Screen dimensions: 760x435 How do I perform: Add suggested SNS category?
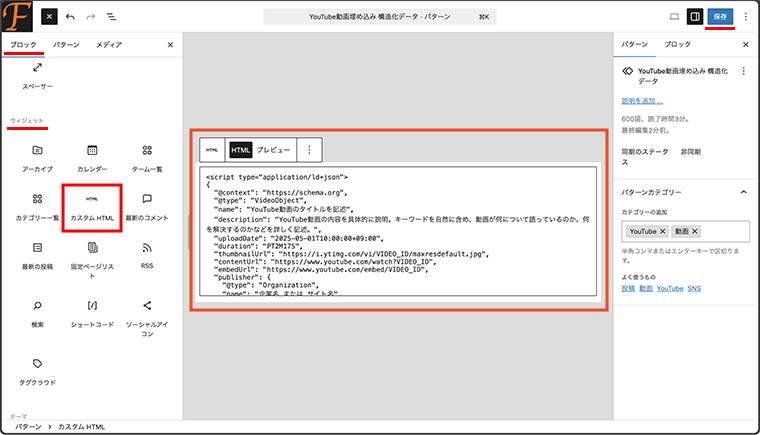[694, 289]
